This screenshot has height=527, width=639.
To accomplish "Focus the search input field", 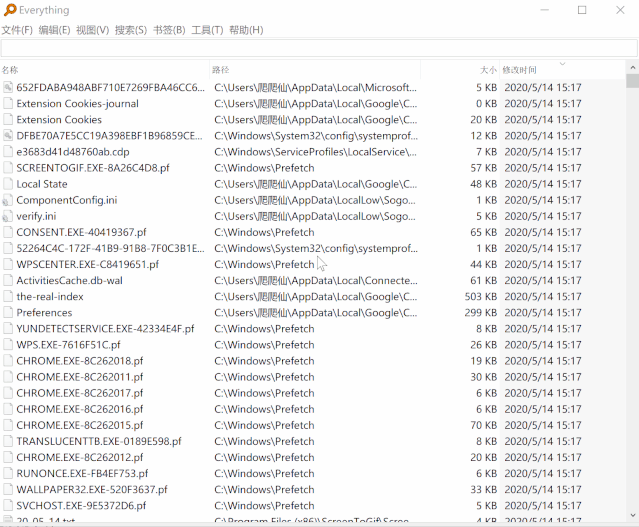I will click(x=319, y=49).
